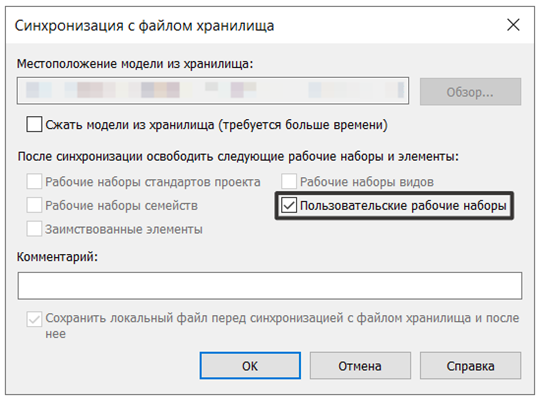The width and height of the screenshot is (538, 401).
Task: Click the Обзор... browse button
Action: click(470, 92)
